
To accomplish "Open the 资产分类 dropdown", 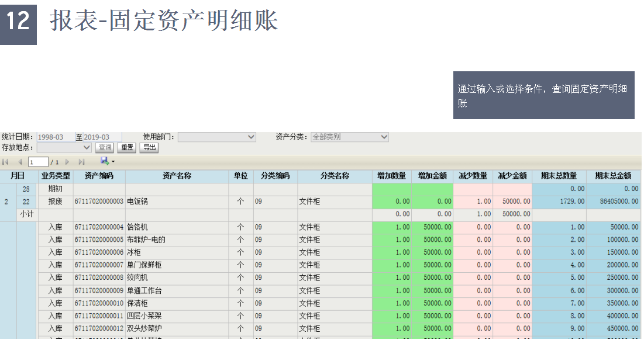I will pyautogui.click(x=384, y=137).
